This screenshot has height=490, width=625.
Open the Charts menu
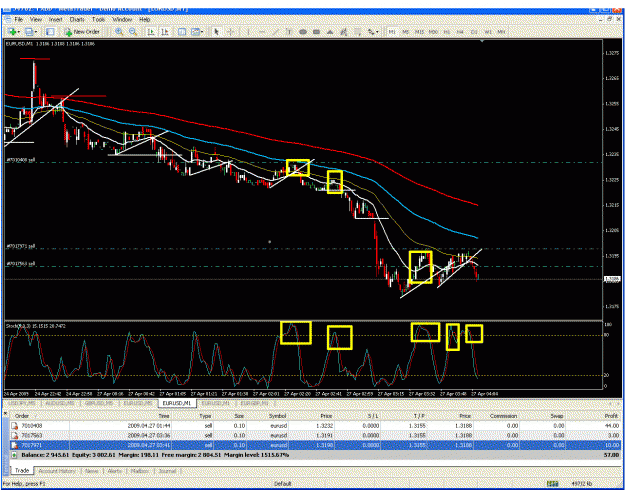pos(77,20)
